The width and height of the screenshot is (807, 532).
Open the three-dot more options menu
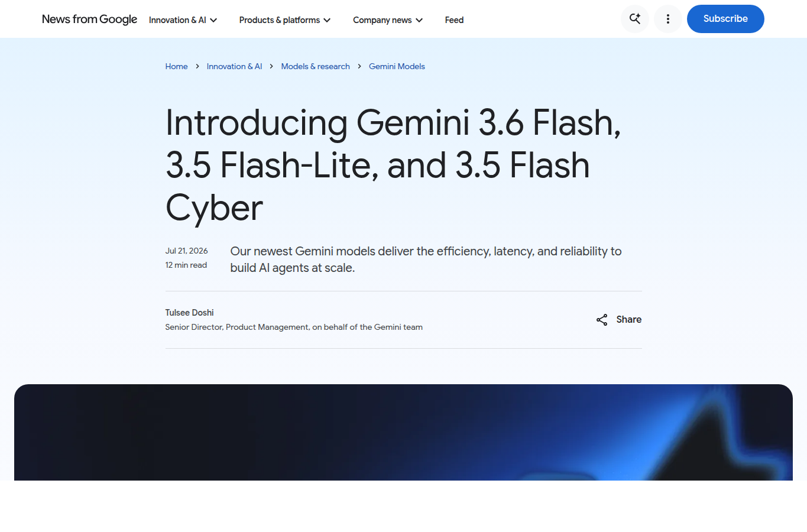668,19
